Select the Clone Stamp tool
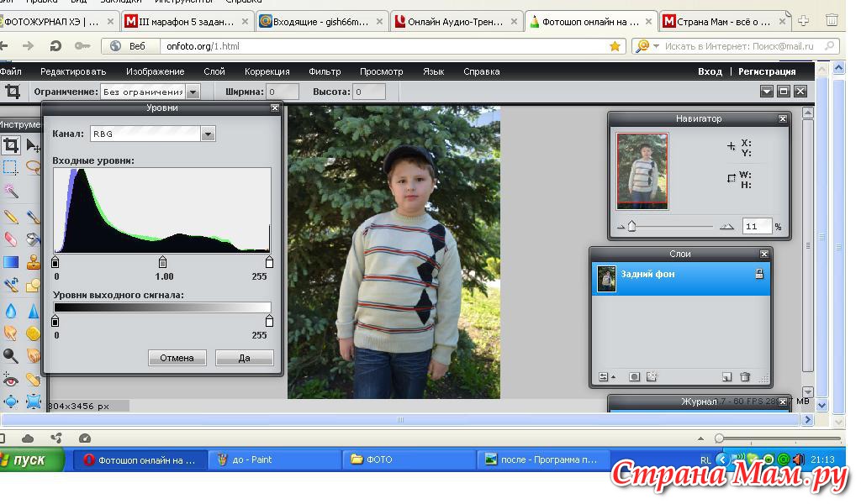This screenshot has height=504, width=861. [34, 262]
